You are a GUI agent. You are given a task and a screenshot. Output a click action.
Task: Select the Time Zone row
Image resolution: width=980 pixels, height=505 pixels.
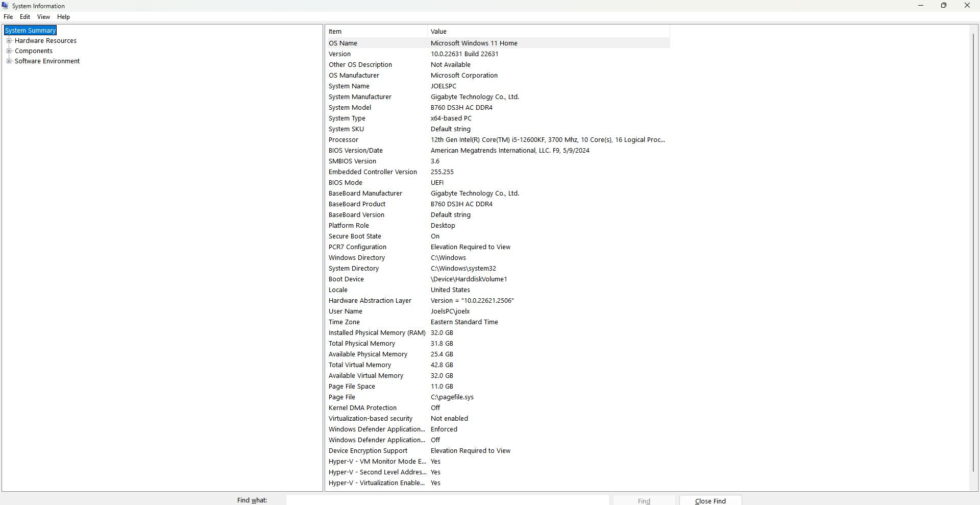click(x=498, y=322)
